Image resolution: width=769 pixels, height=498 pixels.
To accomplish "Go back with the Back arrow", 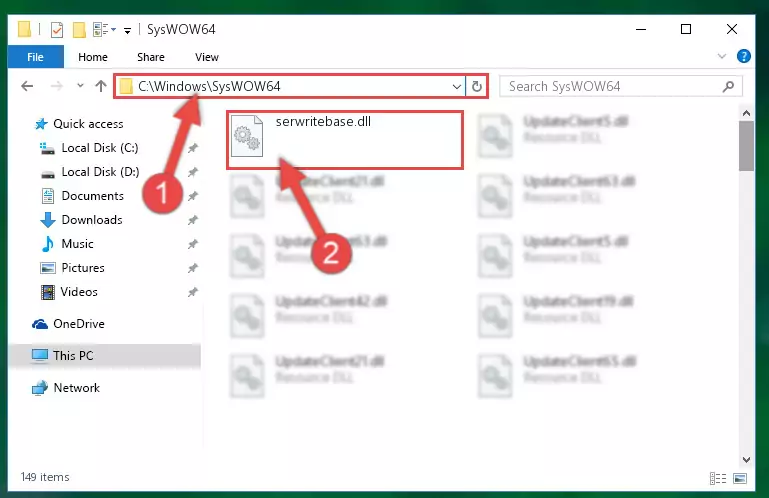I will [x=27, y=86].
